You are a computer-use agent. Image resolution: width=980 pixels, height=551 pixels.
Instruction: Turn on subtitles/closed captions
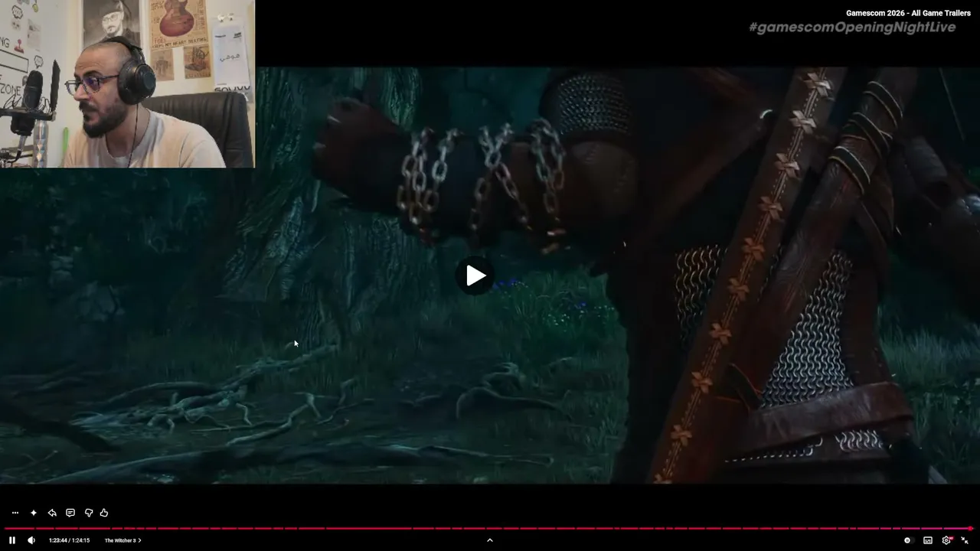[928, 540]
